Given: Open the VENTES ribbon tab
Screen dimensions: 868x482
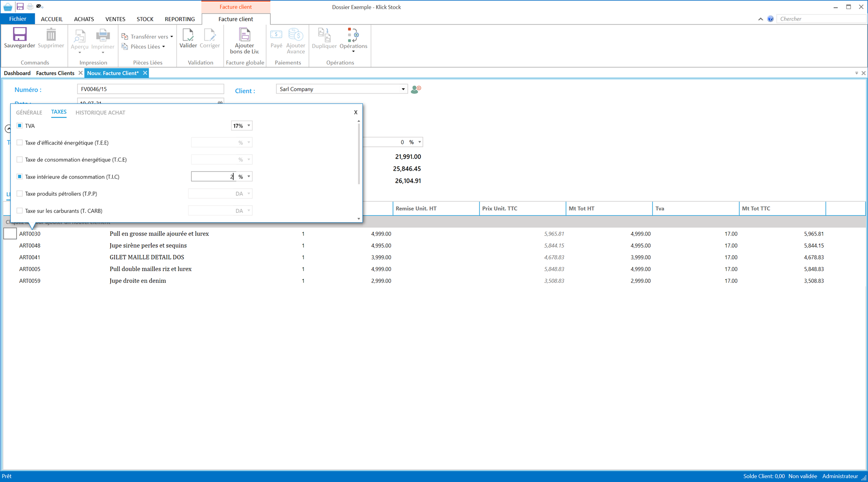Looking at the screenshot, I should point(115,19).
